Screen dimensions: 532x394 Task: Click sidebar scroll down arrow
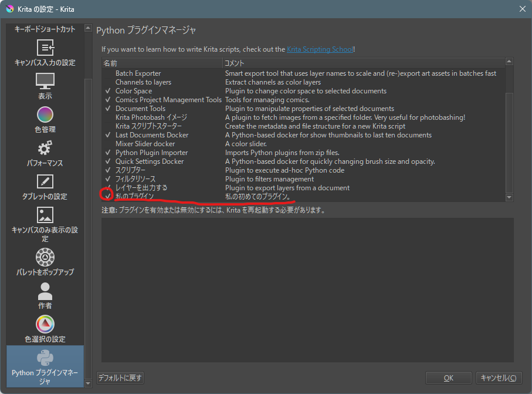point(88,383)
